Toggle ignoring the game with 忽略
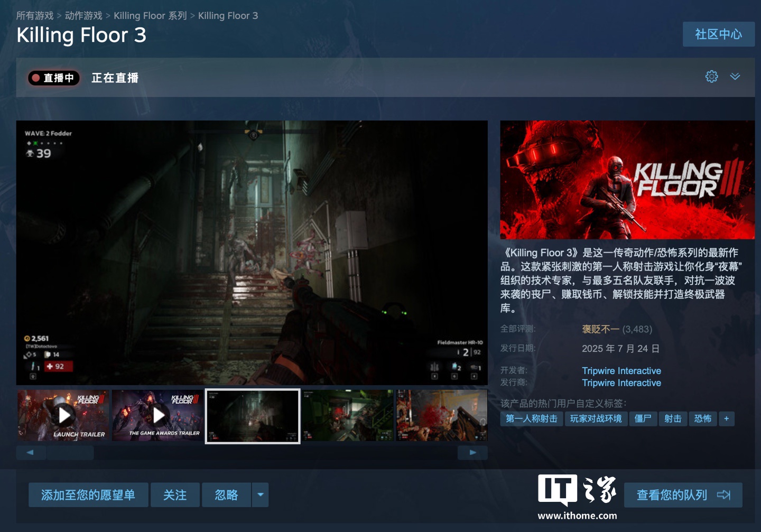 (226, 495)
